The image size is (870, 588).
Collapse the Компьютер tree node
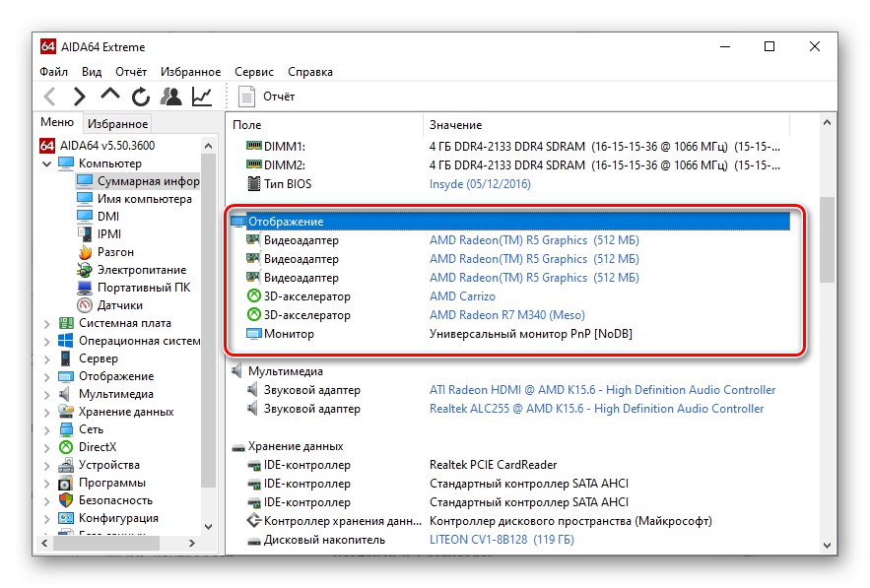(47, 163)
